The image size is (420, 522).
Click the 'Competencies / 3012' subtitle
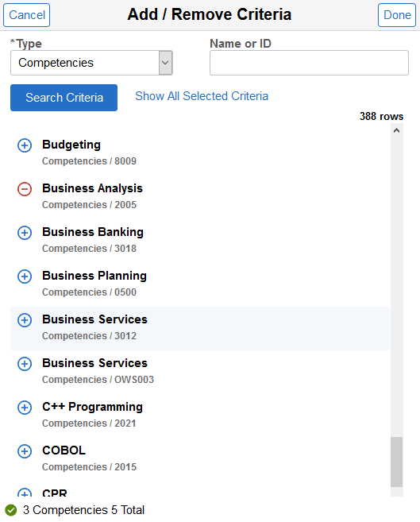[89, 336]
